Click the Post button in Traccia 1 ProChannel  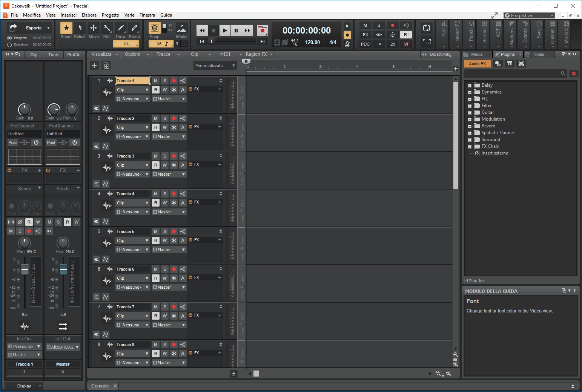point(13,142)
